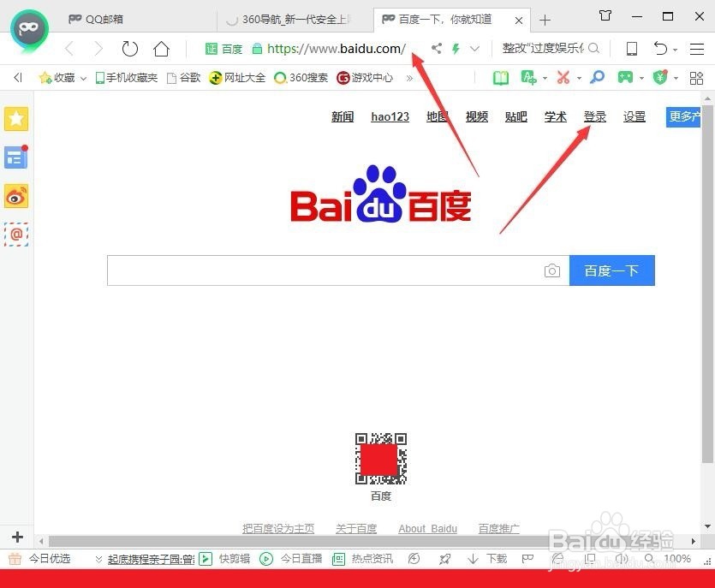715x588 pixels.
Task: Click the camera image search icon
Action: [x=551, y=270]
